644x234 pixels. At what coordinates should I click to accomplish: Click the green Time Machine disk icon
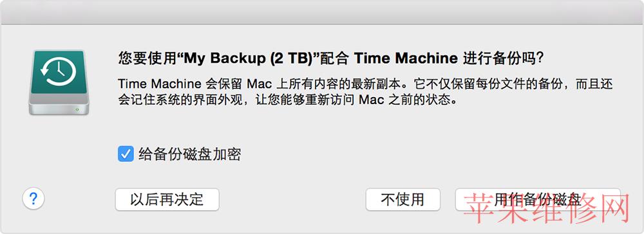click(59, 82)
